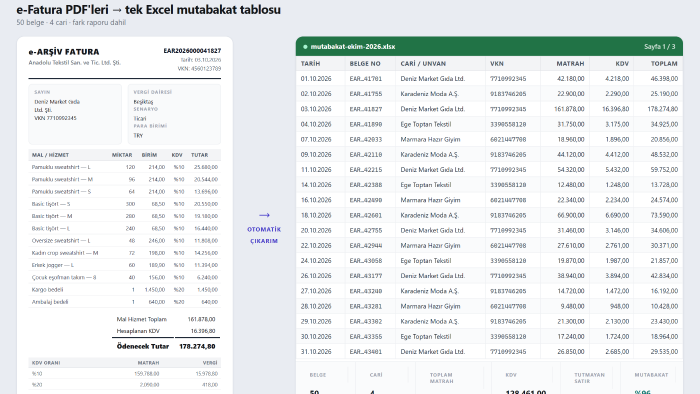This screenshot has width=700, height=394.
Task: Click subtitle '50 belge · 4 cari · fark raporu dahil'
Action: click(x=71, y=22)
